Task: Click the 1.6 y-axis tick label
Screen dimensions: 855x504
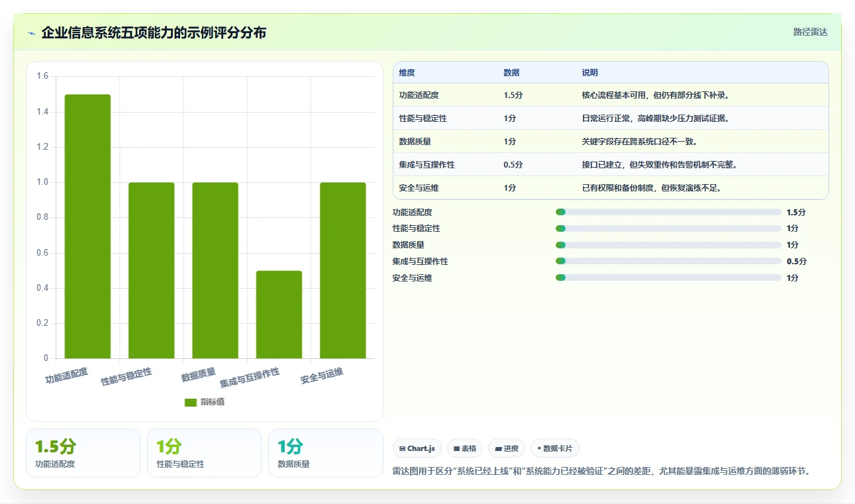Action: [x=42, y=76]
